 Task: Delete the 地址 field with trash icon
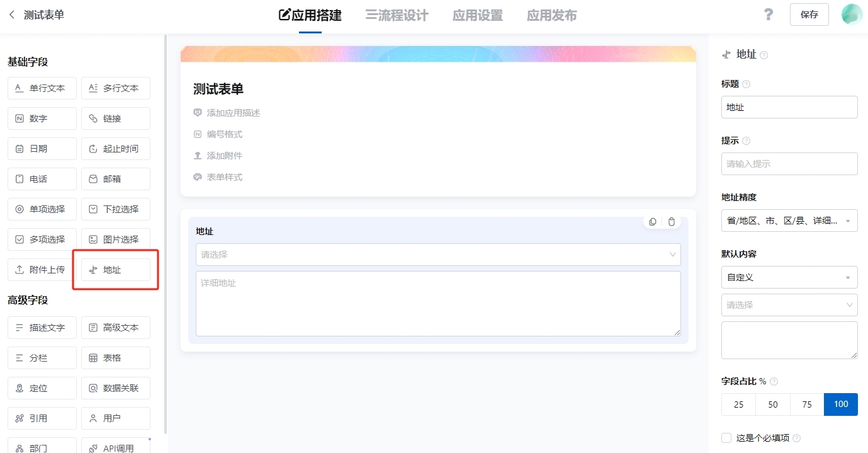(672, 222)
